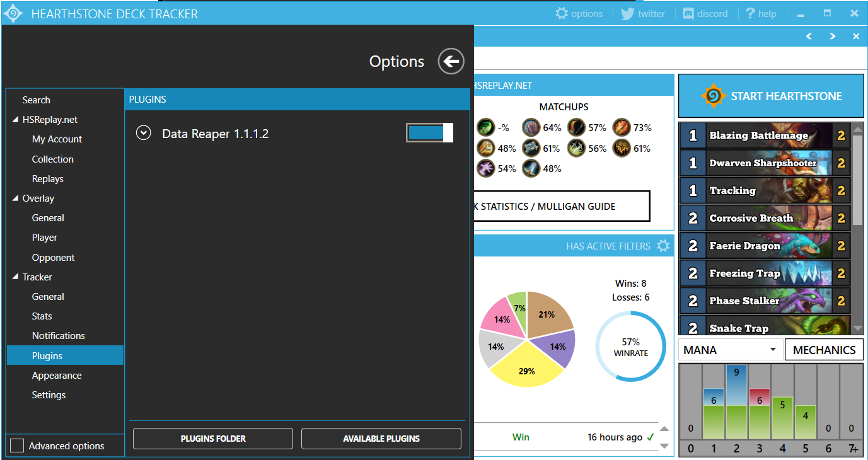Click the Twitter bird icon

[x=627, y=13]
